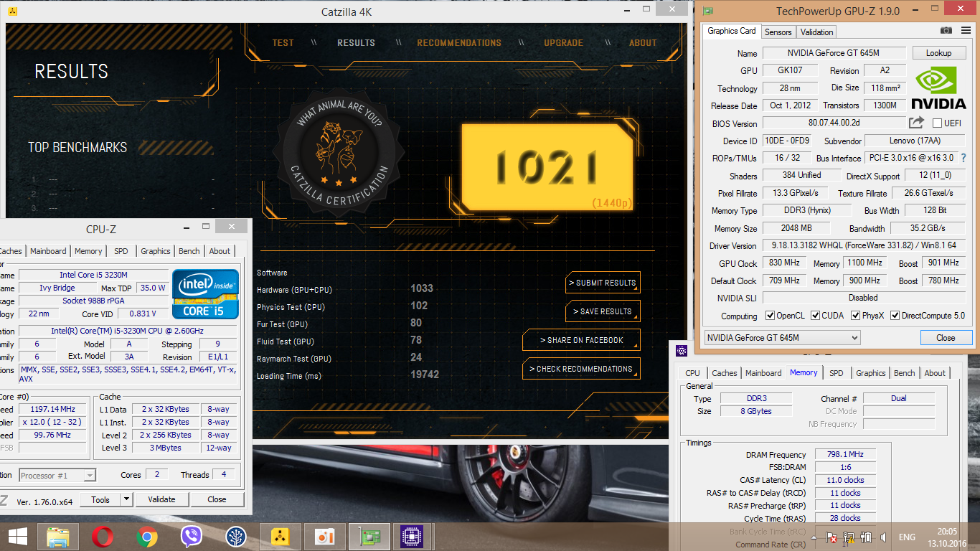980x551 pixels.
Task: Switch to GPU-Z on the taskbar
Action: pos(369,537)
